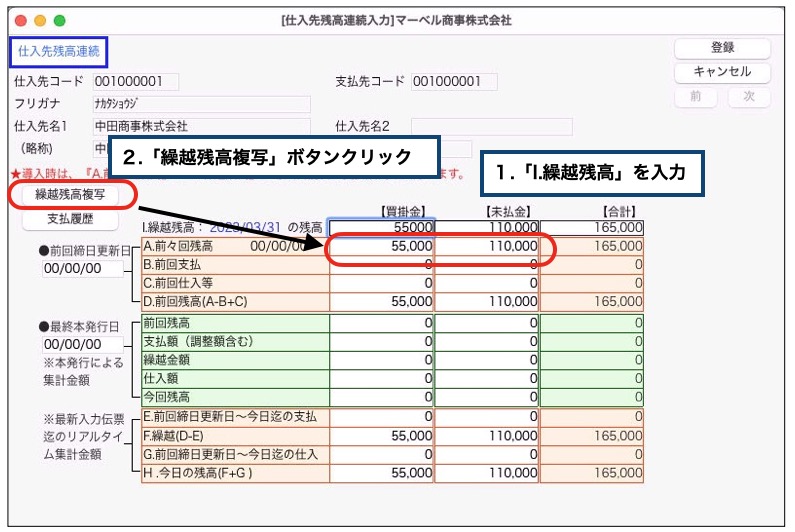Screen dimensions: 795x532
Task: Click 買掛金 field in I.繰越残高 row
Action: (382, 228)
